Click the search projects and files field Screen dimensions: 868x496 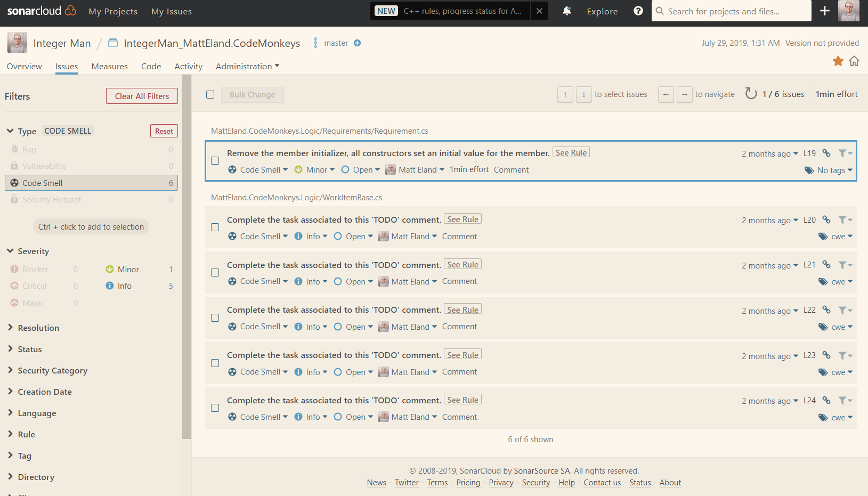(x=731, y=11)
